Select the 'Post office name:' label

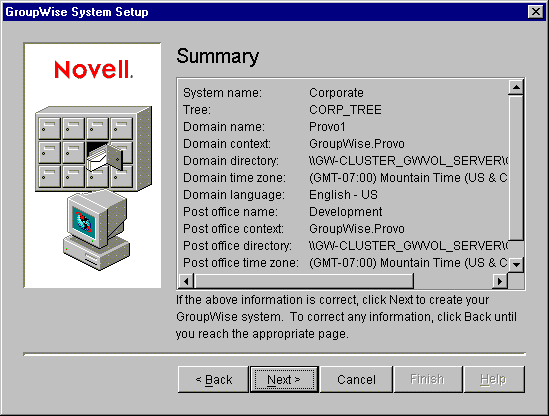230,212
